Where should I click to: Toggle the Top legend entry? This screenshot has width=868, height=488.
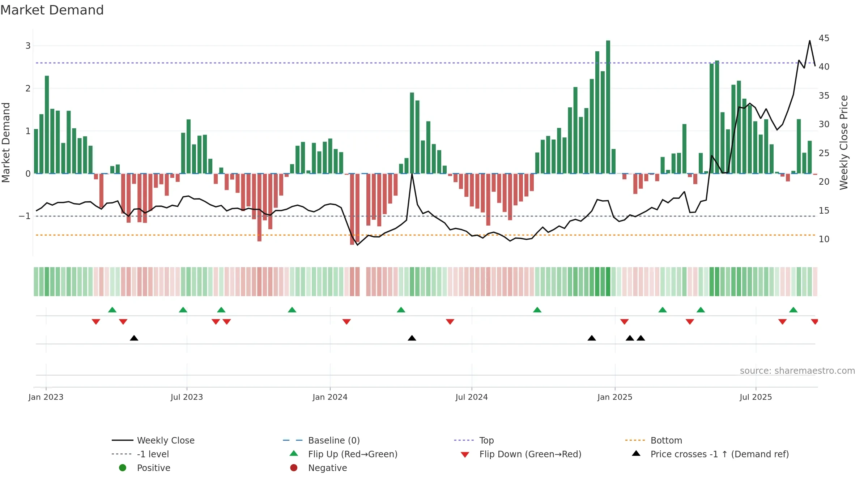[474, 440]
